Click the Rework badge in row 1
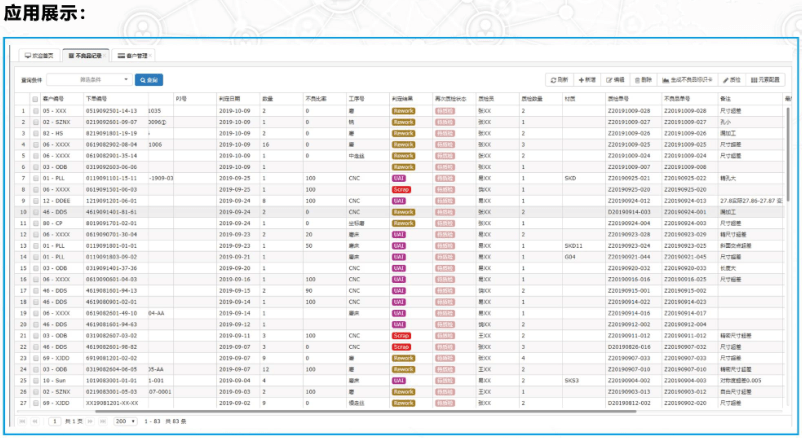 (404, 111)
